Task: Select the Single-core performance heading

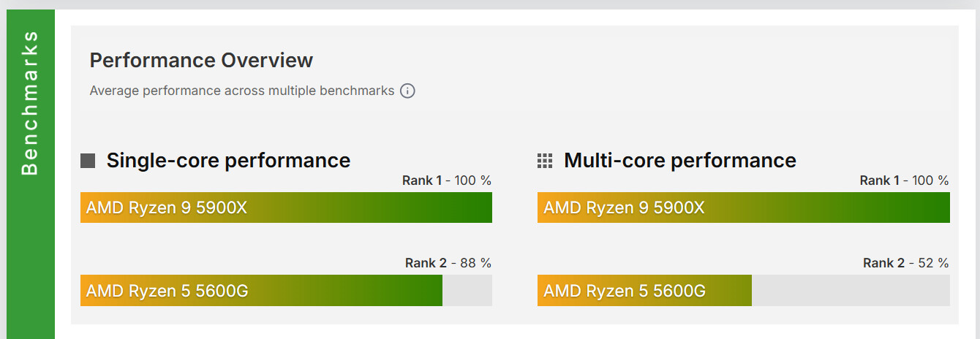Action: pos(228,161)
